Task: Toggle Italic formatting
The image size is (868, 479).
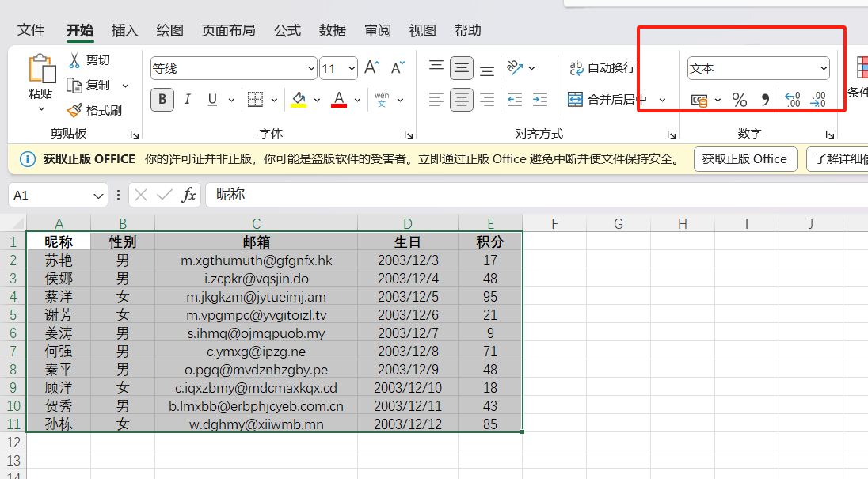Action: click(188, 100)
